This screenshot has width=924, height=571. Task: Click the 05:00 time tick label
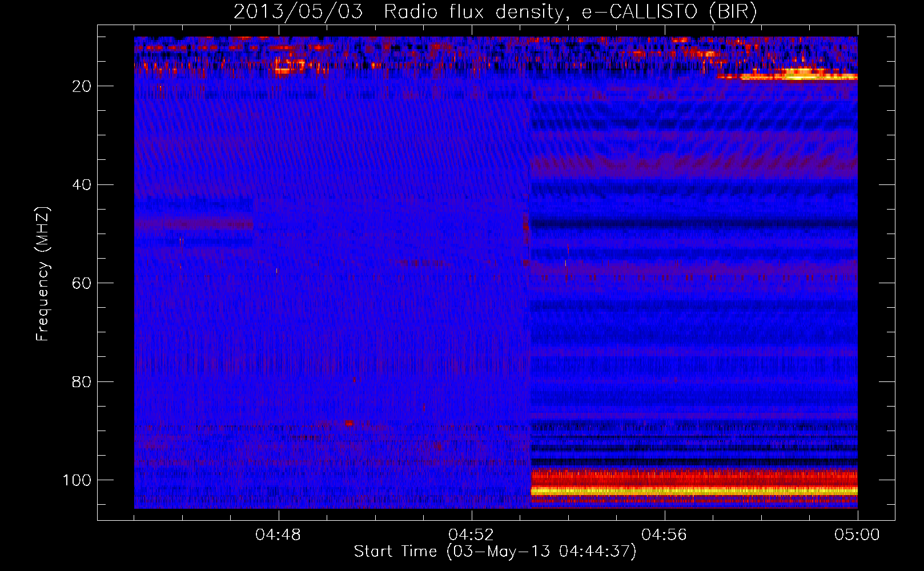[x=857, y=535]
